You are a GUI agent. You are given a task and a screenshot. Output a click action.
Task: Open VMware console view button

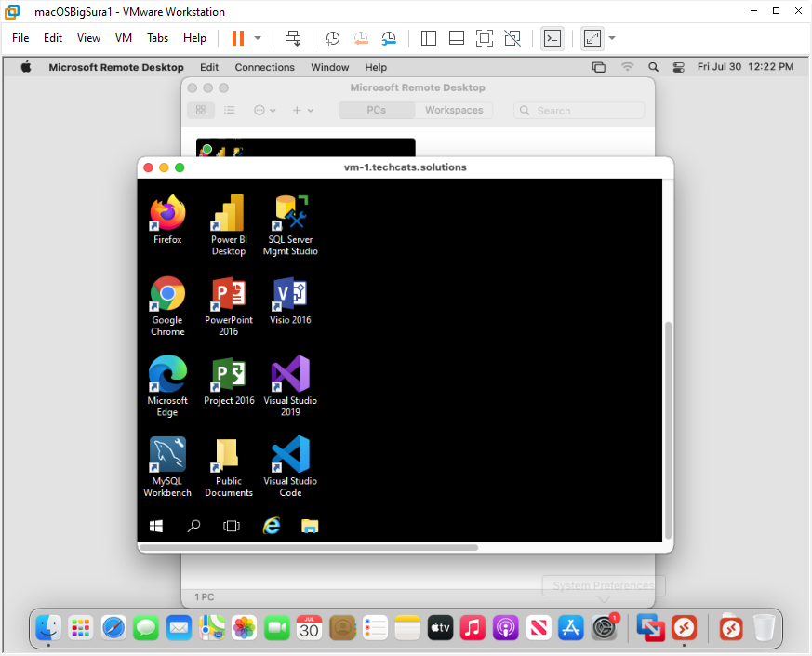tap(552, 38)
